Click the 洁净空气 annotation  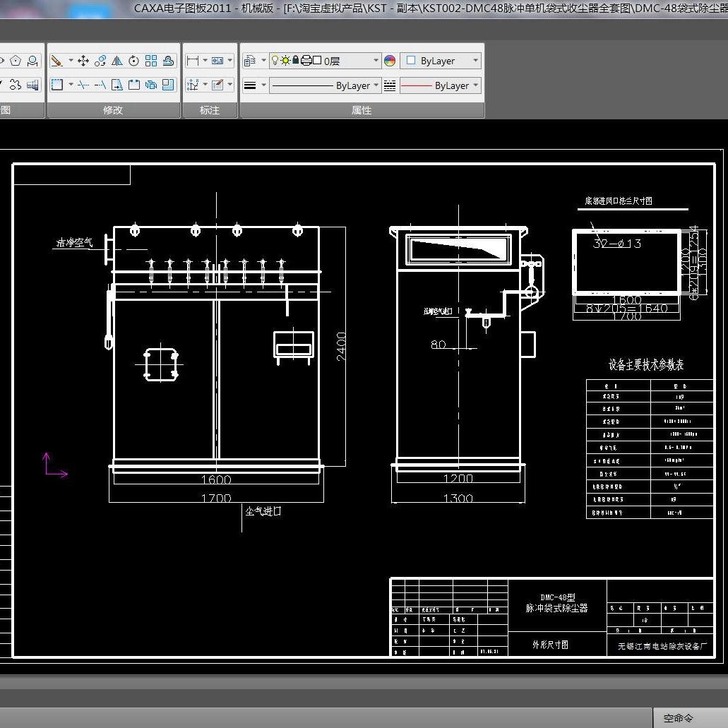coord(74,242)
